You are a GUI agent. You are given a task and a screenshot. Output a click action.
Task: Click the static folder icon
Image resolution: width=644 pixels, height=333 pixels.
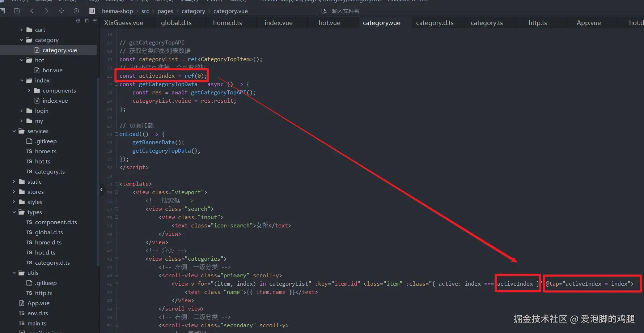(22, 182)
